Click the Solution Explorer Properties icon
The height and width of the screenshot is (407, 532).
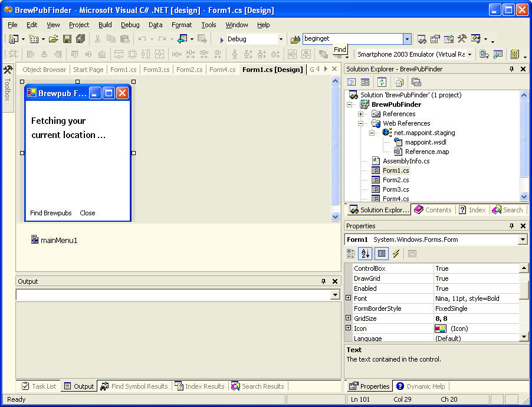point(416,82)
